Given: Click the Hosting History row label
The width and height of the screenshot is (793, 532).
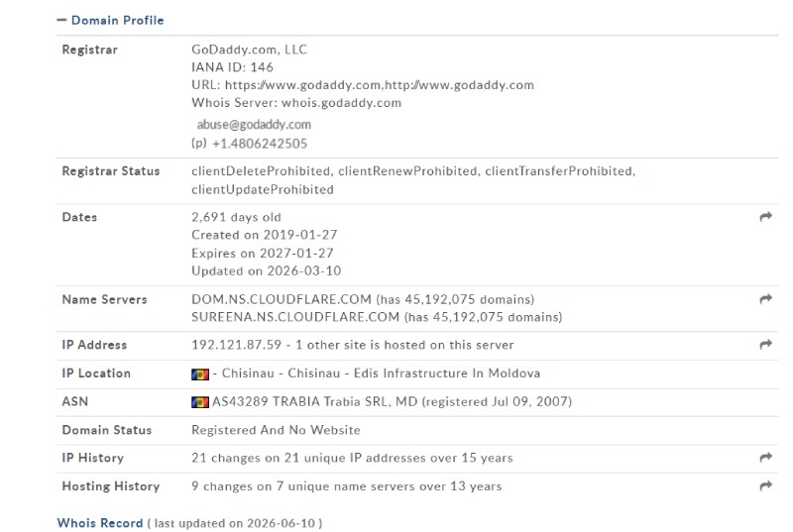Looking at the screenshot, I should coord(111,486).
